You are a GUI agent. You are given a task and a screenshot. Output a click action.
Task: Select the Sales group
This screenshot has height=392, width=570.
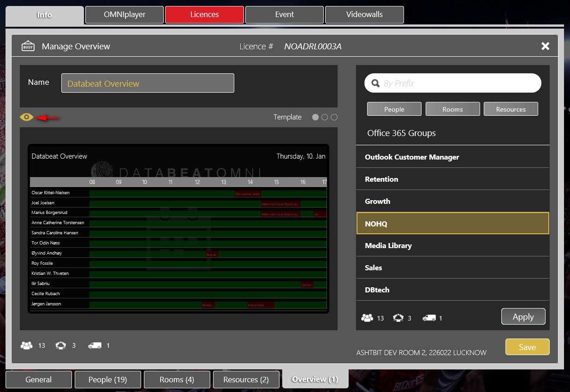point(453,267)
